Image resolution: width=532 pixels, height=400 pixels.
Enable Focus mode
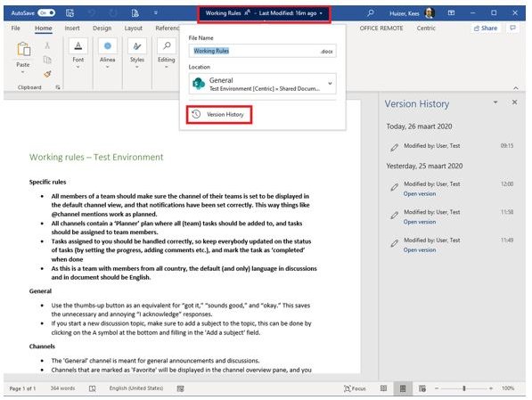pyautogui.click(x=355, y=388)
